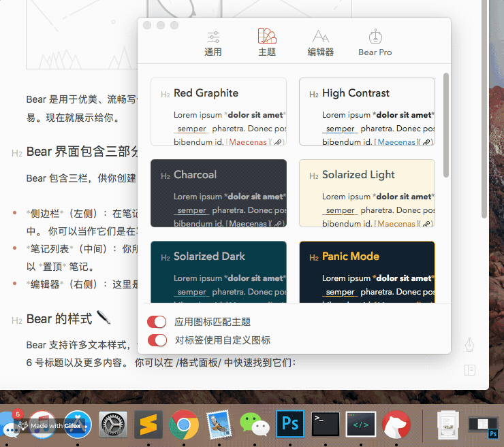Click the Bear editor window scrollbar
504x447 pixels.
(x=484, y=109)
